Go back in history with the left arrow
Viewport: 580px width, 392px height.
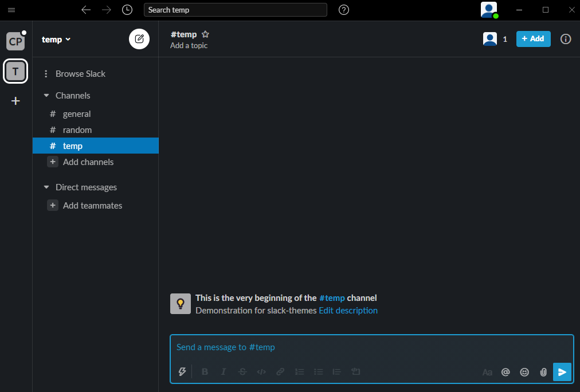[86, 10]
